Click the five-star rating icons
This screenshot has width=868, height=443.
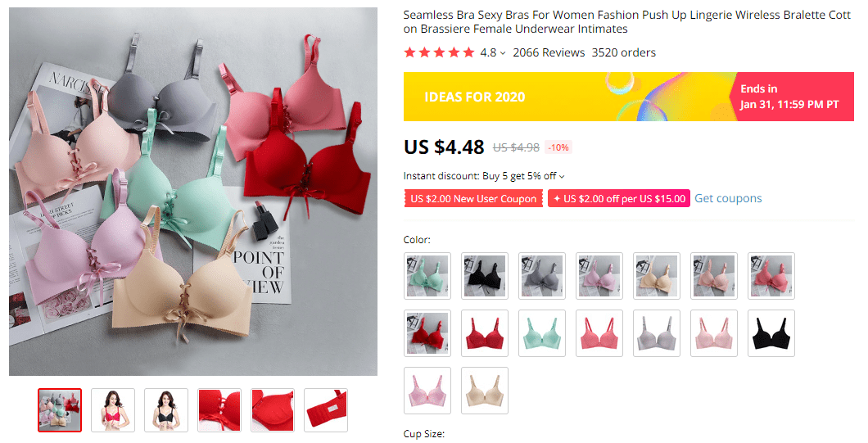439,52
